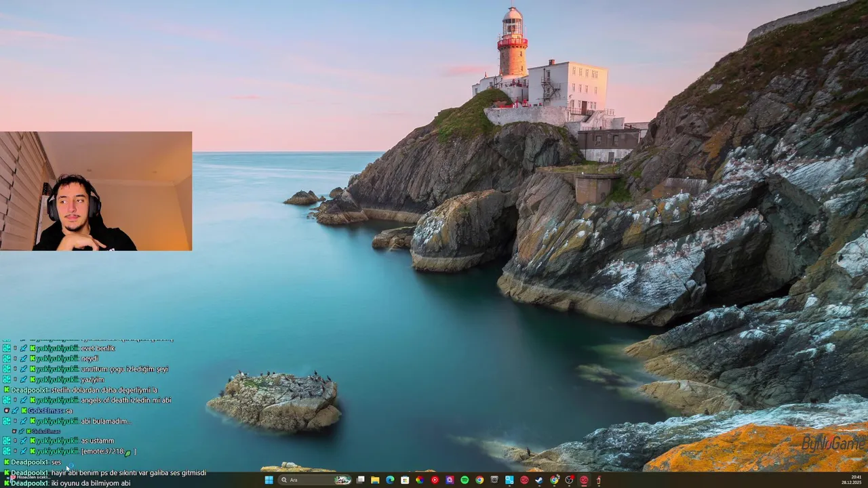Switch to OBS Studio on the taskbar
Image resolution: width=868 pixels, height=488 pixels.
tap(569, 480)
